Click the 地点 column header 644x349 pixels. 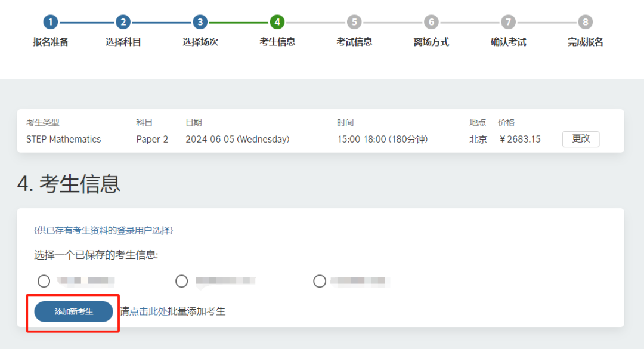(x=478, y=122)
